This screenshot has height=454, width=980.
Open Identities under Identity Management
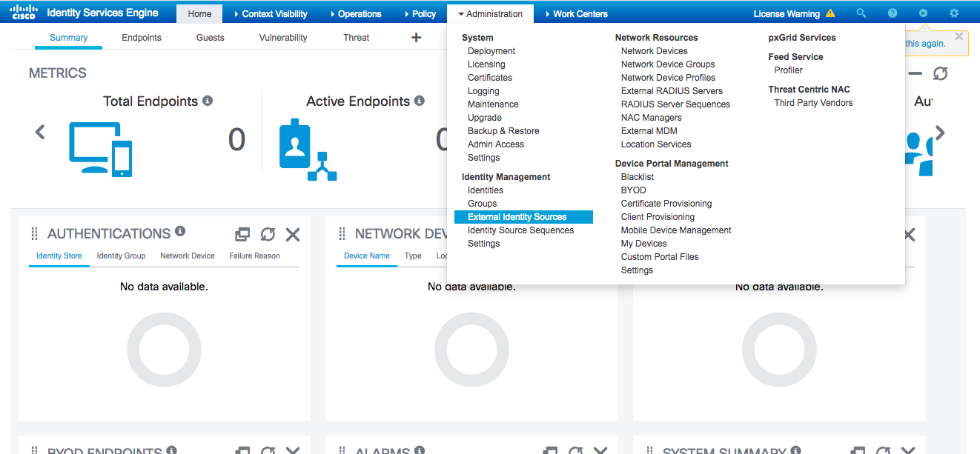pyautogui.click(x=486, y=190)
